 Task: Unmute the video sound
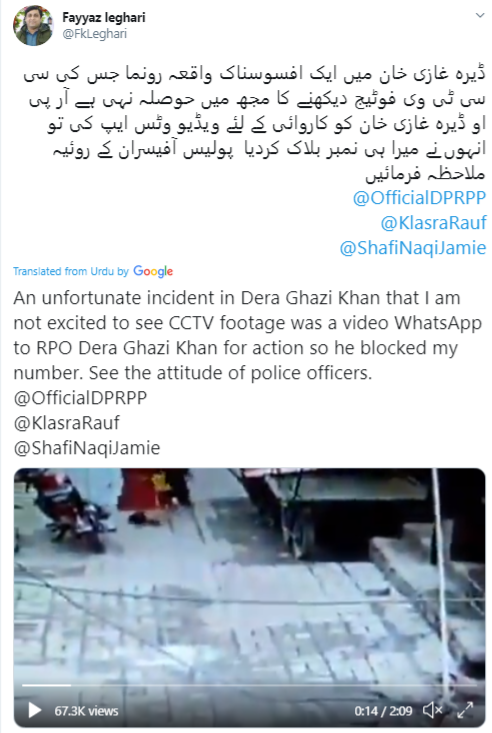[x=432, y=710]
